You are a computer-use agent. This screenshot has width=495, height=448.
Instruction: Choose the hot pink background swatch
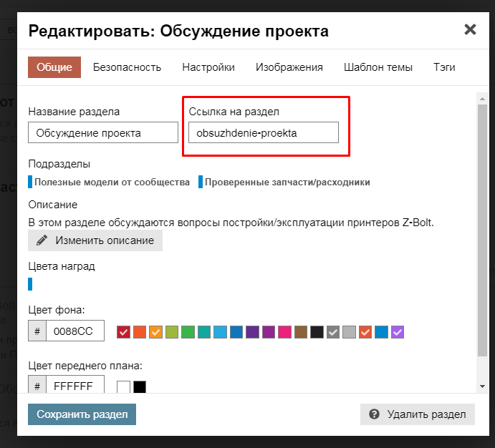(284, 332)
